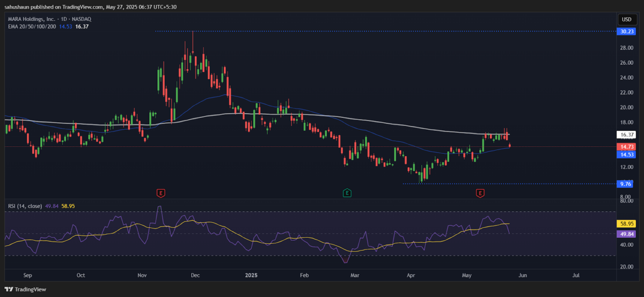Screen dimensions: 644x297
Task: Click the 30.23 high price label
Action: [x=626, y=32]
